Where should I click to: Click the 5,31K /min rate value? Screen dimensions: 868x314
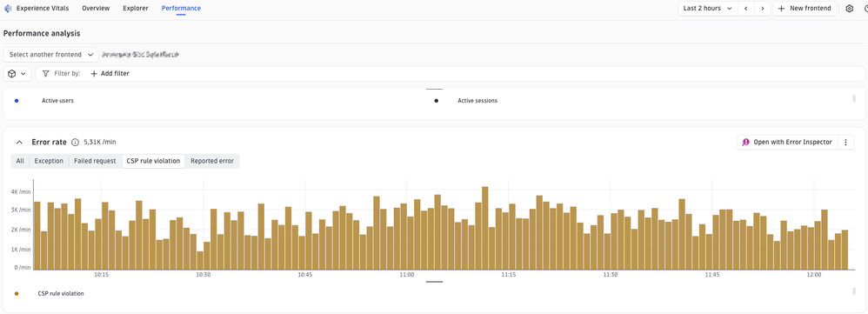click(100, 143)
